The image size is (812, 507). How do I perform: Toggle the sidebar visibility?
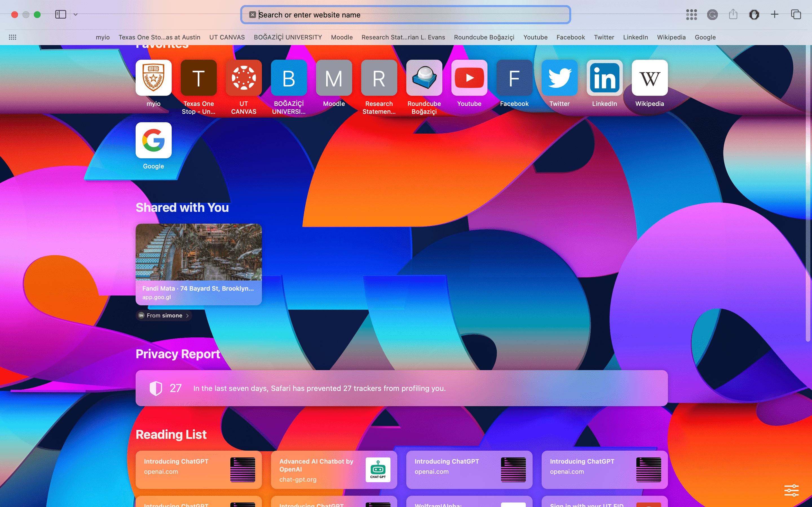[x=61, y=14]
